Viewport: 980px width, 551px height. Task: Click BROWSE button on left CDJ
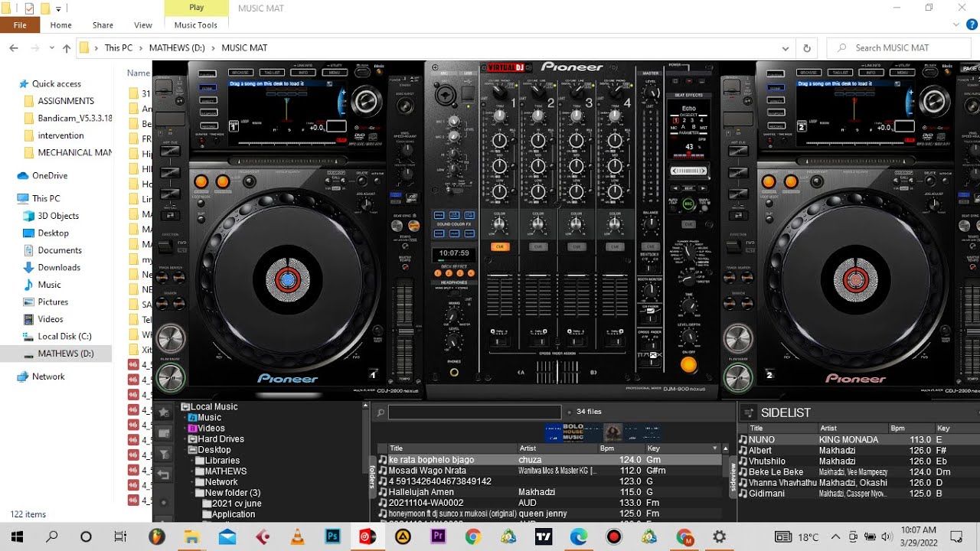pos(242,73)
